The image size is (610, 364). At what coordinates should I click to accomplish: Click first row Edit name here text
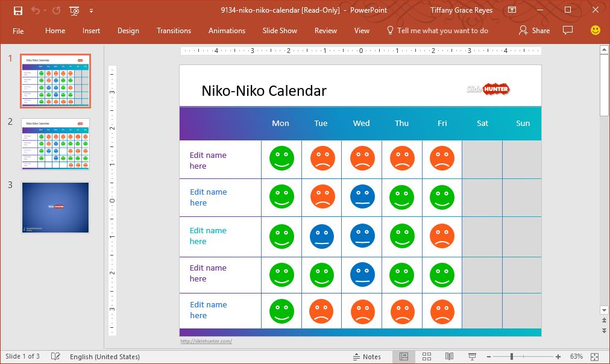click(208, 161)
